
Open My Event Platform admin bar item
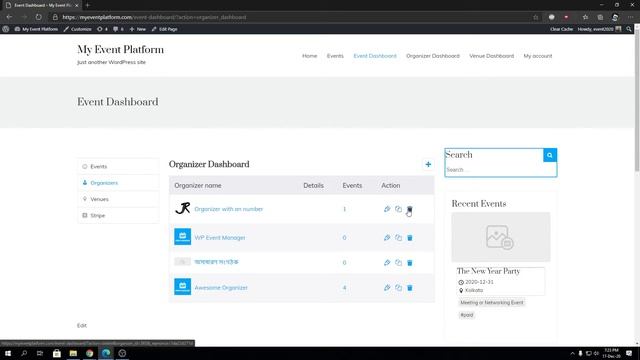[x=36, y=29]
